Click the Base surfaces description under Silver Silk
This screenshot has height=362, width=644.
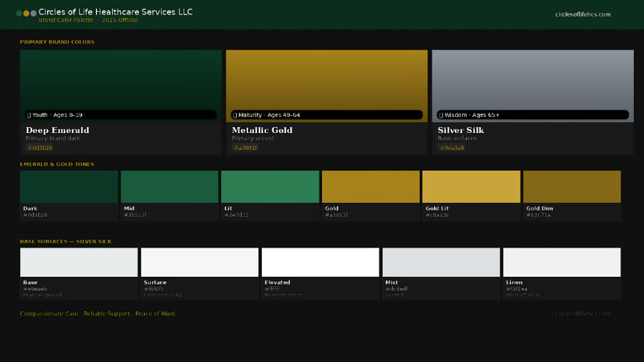(457, 138)
